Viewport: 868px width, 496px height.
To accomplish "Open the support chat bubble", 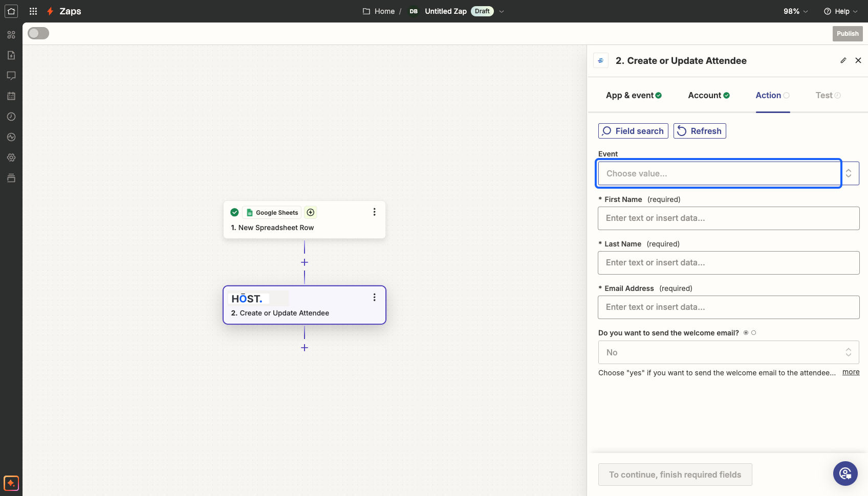I will coord(845,474).
